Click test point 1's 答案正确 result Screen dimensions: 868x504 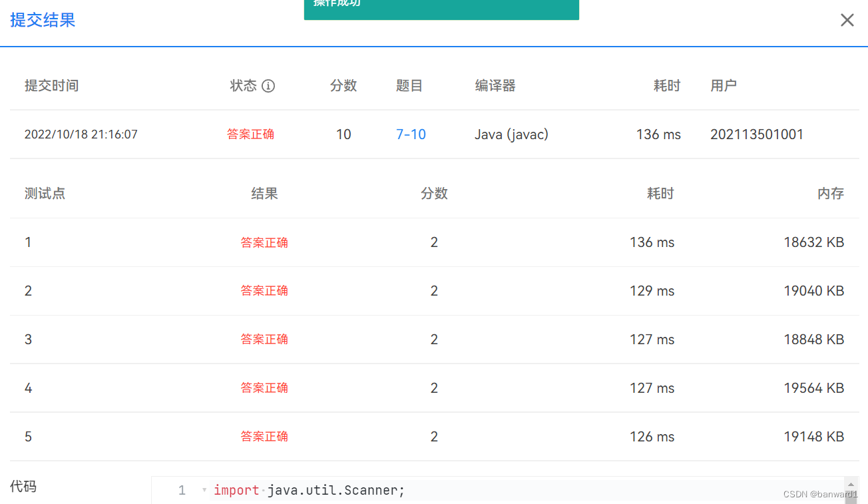point(264,242)
